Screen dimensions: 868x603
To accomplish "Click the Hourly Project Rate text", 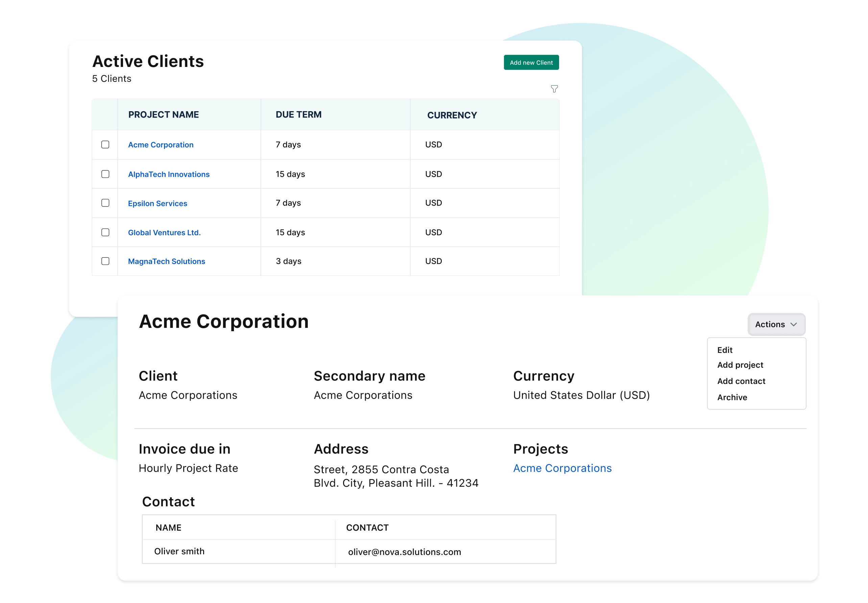I will click(x=188, y=468).
